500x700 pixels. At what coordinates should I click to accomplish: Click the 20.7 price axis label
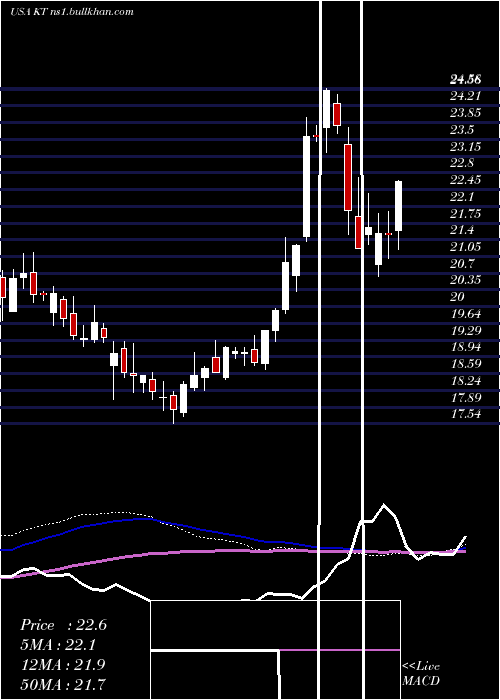(462, 263)
